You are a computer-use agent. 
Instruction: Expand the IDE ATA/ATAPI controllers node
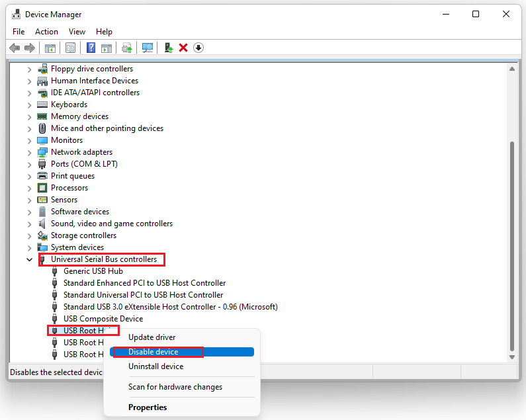[30, 93]
